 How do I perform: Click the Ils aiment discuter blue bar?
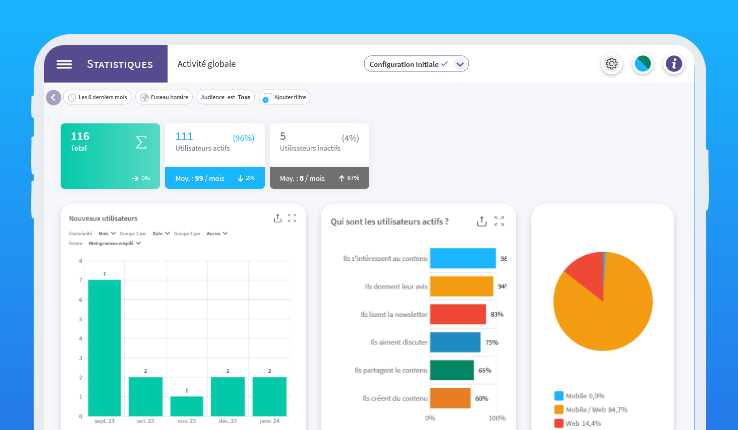point(455,342)
